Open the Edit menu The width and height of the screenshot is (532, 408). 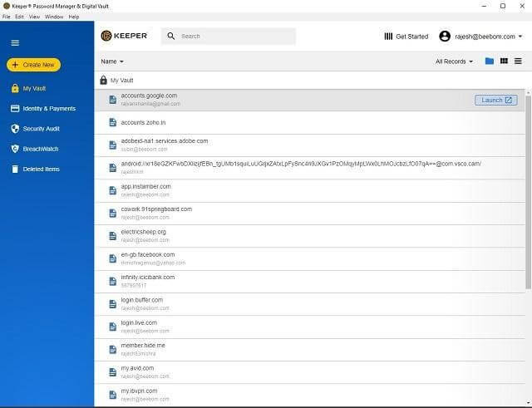[x=19, y=17]
